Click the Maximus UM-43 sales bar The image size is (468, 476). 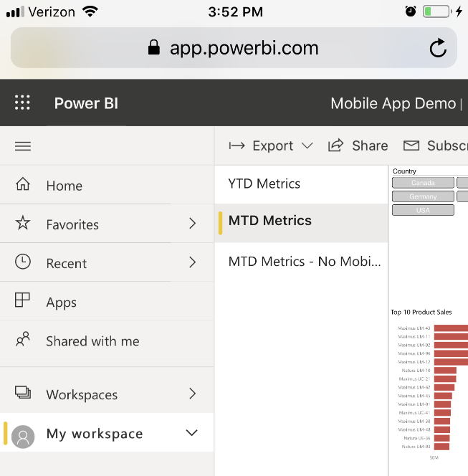coord(451,328)
